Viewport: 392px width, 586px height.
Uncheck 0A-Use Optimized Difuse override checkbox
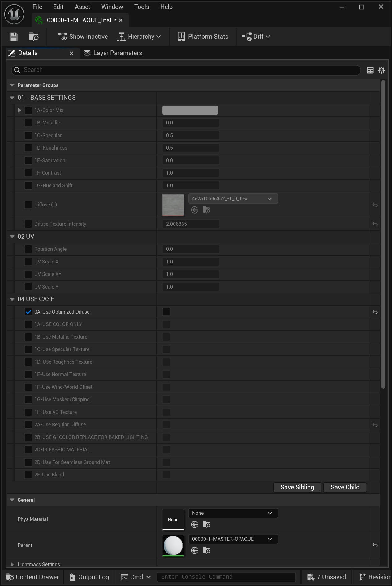pyautogui.click(x=28, y=312)
